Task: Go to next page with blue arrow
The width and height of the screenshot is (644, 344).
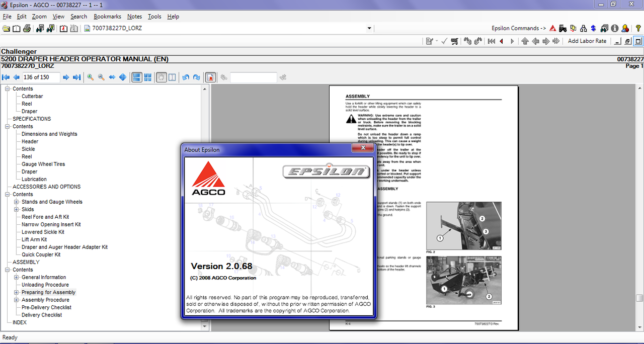Action: click(66, 77)
